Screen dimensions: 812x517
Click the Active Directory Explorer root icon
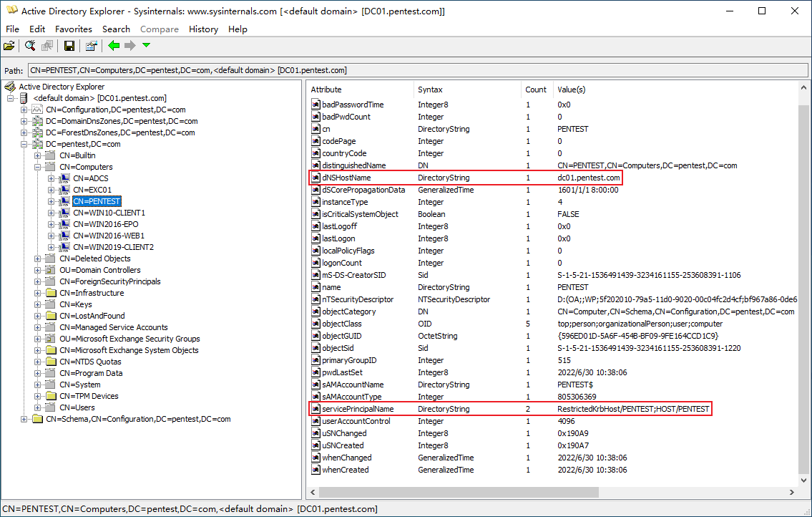point(10,87)
